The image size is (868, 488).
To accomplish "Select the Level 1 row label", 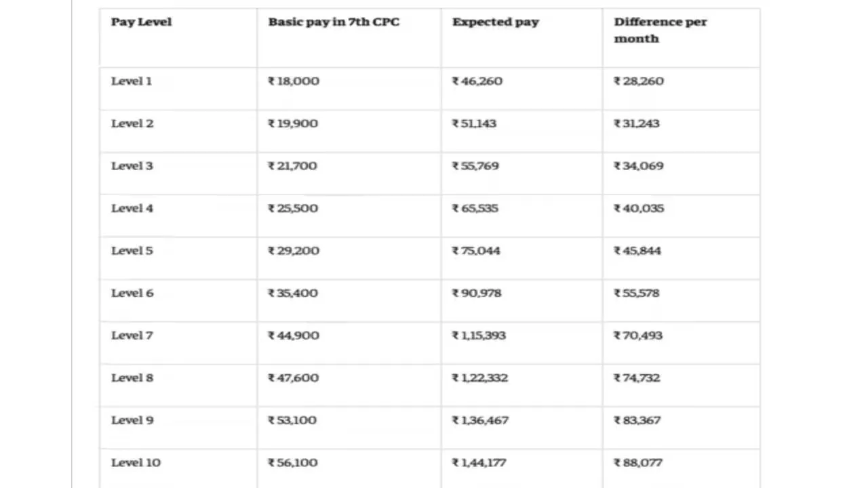I will (x=132, y=81).
